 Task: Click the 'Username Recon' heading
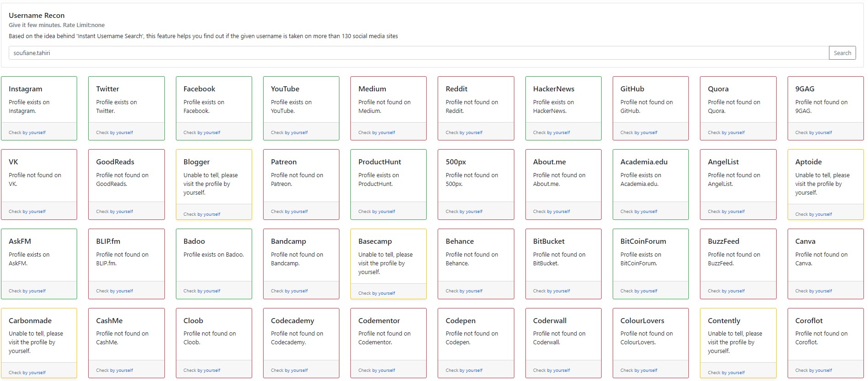point(37,16)
